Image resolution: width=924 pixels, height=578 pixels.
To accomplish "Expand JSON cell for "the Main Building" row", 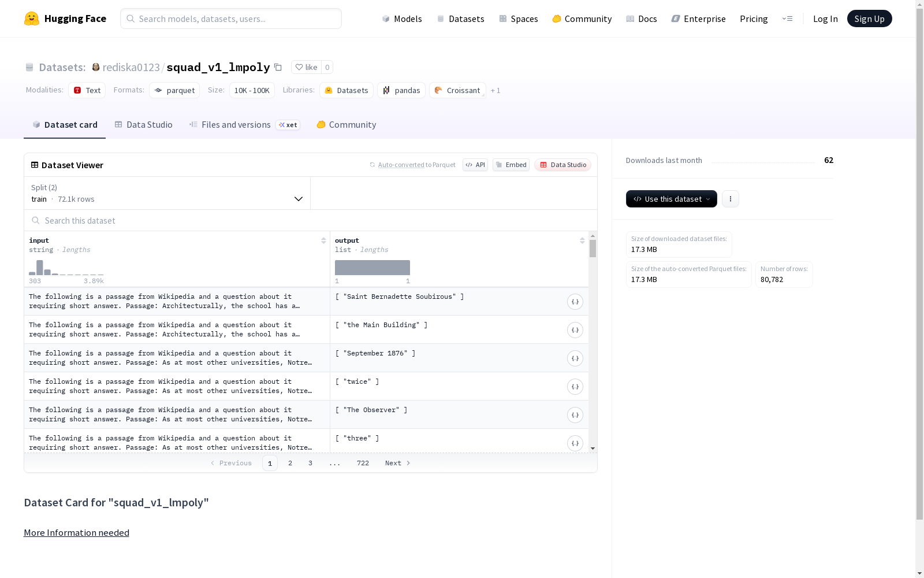I will 575,330.
